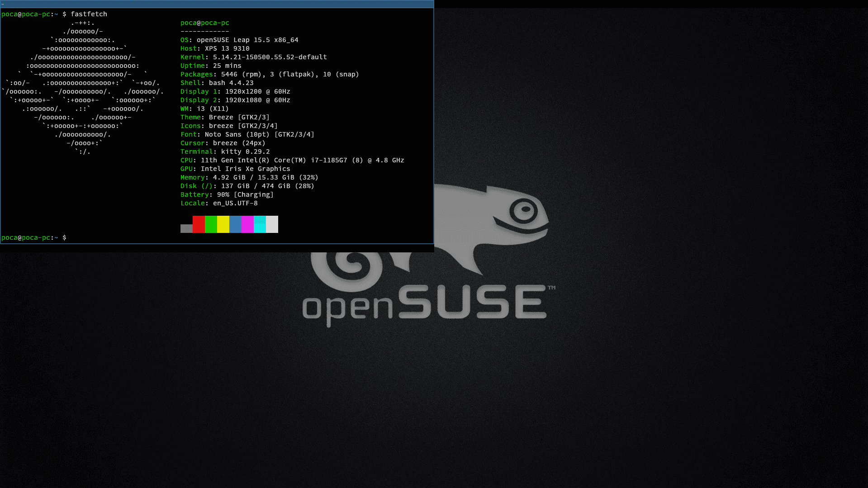Click the Packages line listing rpm, flatpak, snap counts
This screenshot has width=868, height=488.
(x=269, y=74)
